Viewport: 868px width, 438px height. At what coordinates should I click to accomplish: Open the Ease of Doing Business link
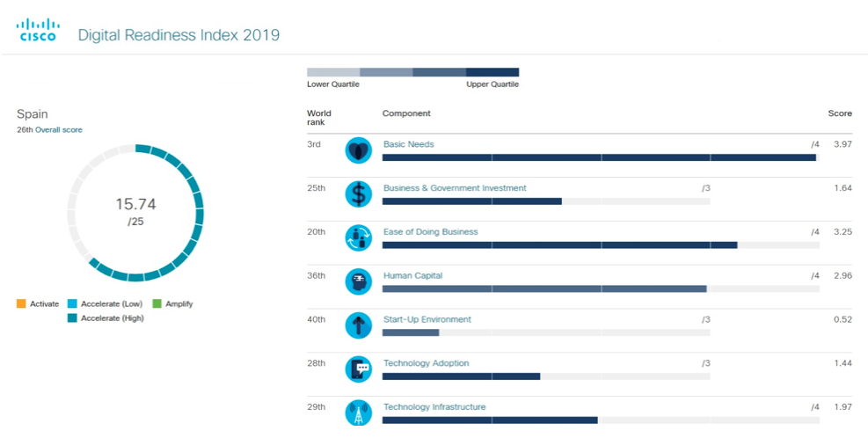431,231
